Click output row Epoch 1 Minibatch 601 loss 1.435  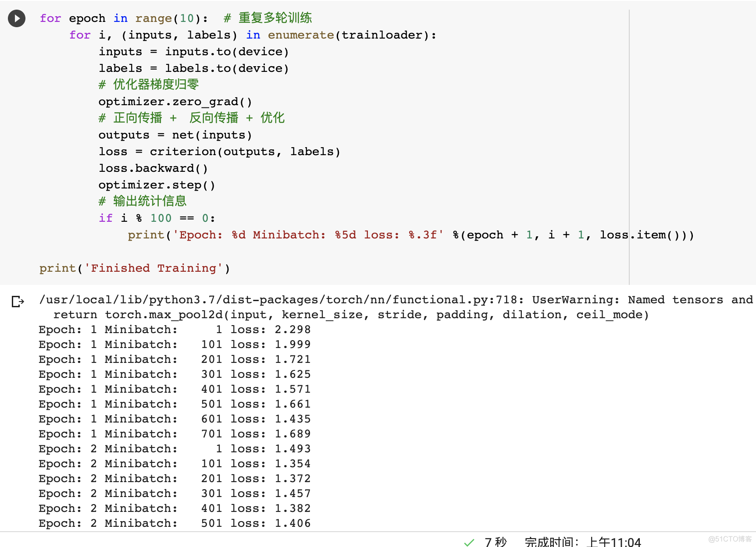[x=175, y=419]
